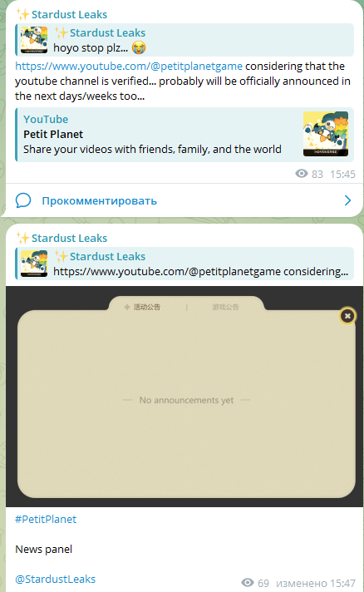Click the Прокомментировать comment button

pos(99,201)
